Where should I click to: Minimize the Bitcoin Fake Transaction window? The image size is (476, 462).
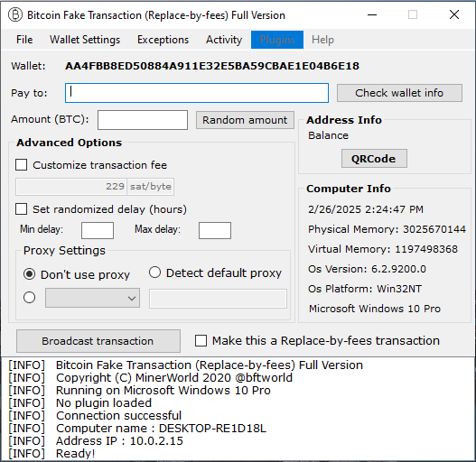tap(372, 14)
